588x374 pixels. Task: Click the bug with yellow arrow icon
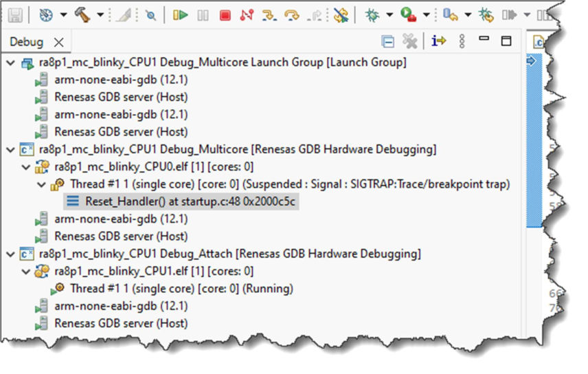pyautogui.click(x=486, y=15)
